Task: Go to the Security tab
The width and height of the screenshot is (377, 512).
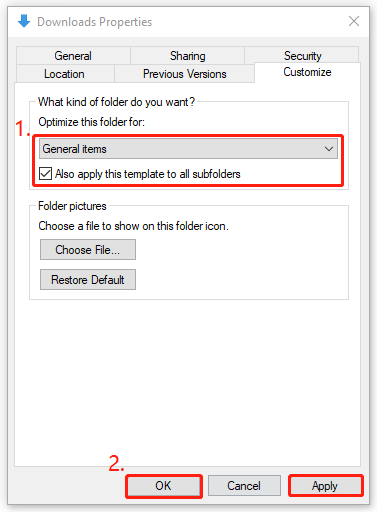Action: tap(302, 55)
